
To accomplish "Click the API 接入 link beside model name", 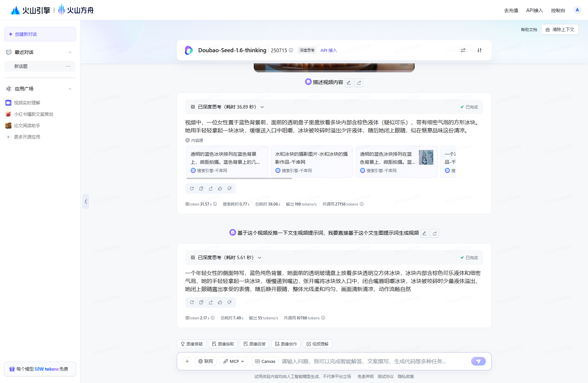I will click(x=329, y=50).
